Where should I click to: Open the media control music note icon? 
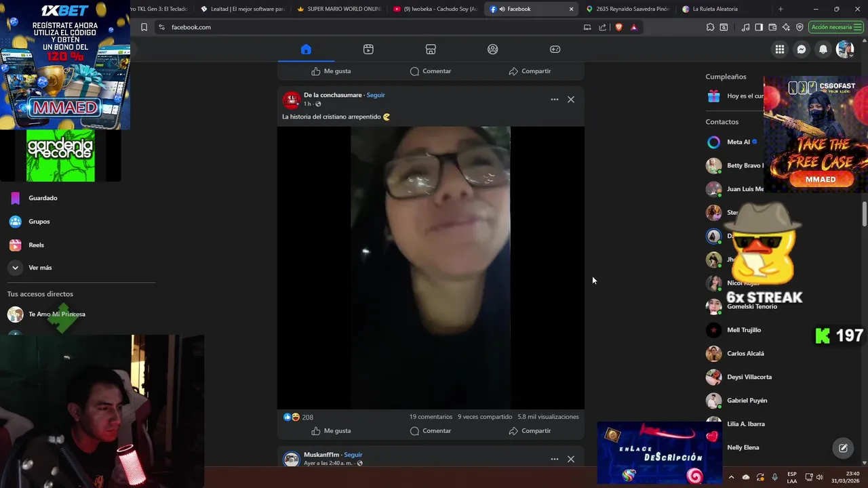pyautogui.click(x=746, y=27)
